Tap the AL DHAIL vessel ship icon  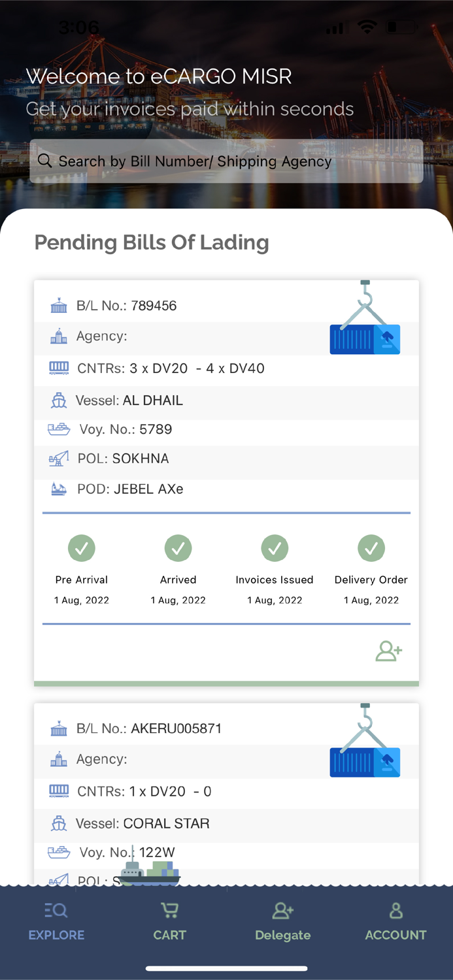[59, 400]
